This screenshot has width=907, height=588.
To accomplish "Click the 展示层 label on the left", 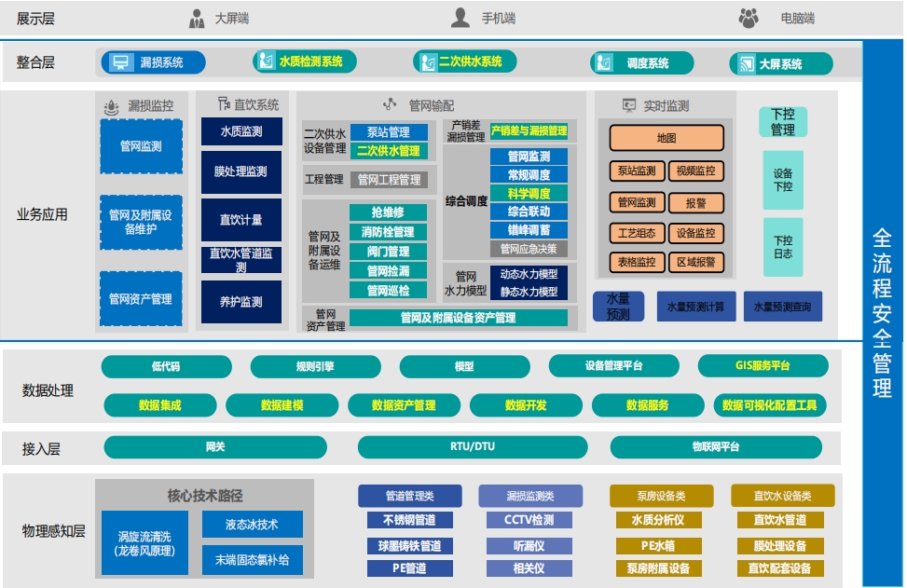I will click(37, 16).
